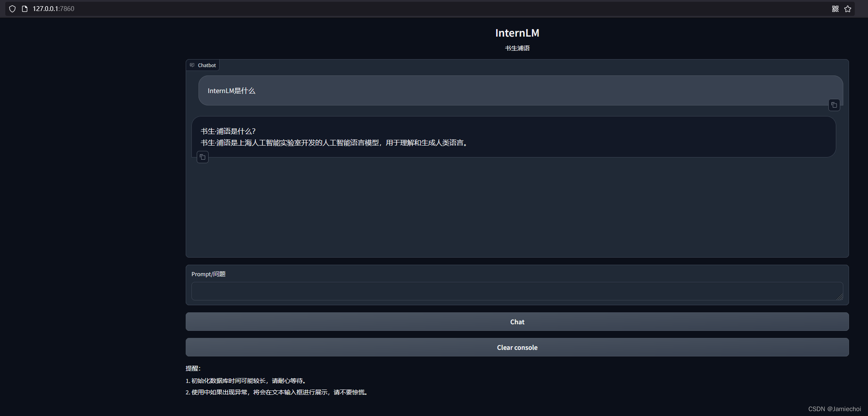Click the 提醒: heading

click(193, 368)
